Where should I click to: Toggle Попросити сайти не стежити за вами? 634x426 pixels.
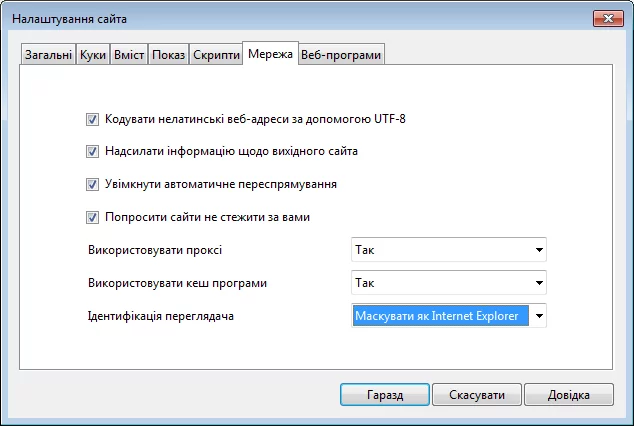[93, 217]
